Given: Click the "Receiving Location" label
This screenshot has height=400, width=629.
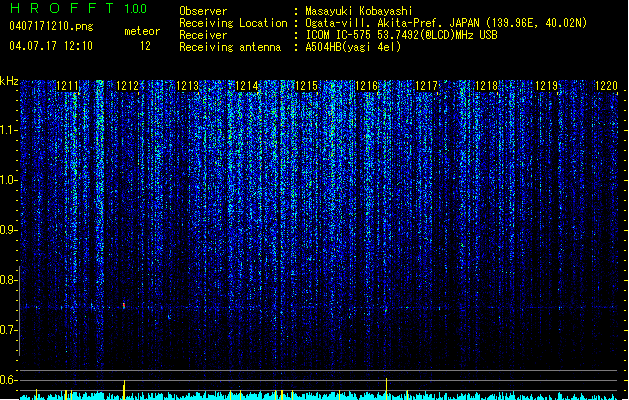Looking at the screenshot, I should click(x=233, y=23).
